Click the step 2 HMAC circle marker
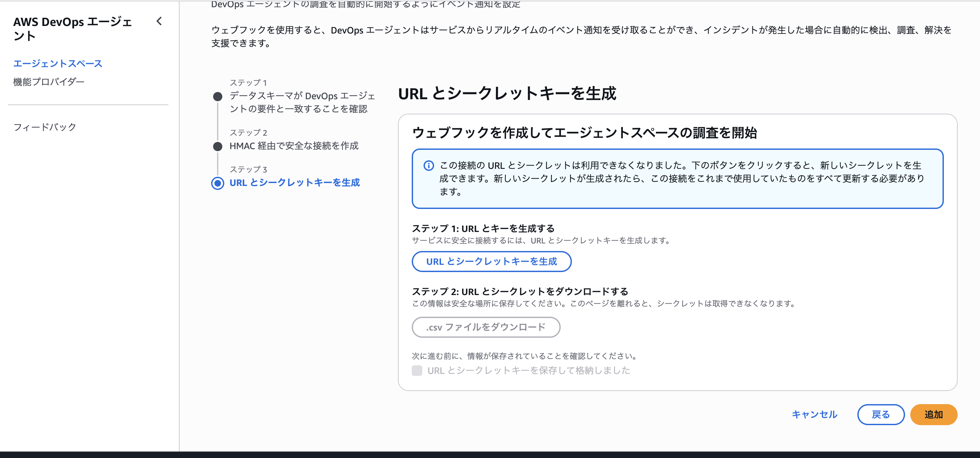This screenshot has width=980, height=458. coord(218,146)
